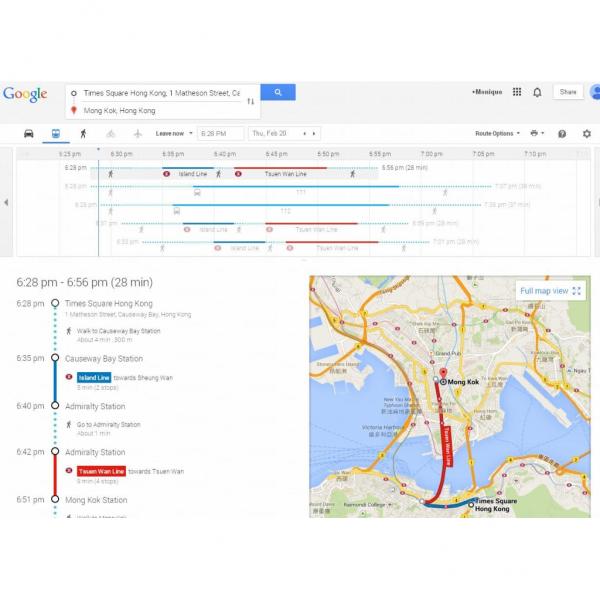The width and height of the screenshot is (600, 600).
Task: Click the 6:45 pm time marker on schedule
Action: point(276,154)
